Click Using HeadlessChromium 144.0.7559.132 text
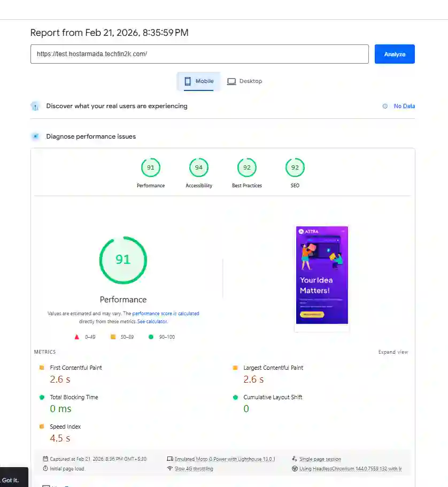Viewport: 448px width, 487px height. [x=351, y=469]
